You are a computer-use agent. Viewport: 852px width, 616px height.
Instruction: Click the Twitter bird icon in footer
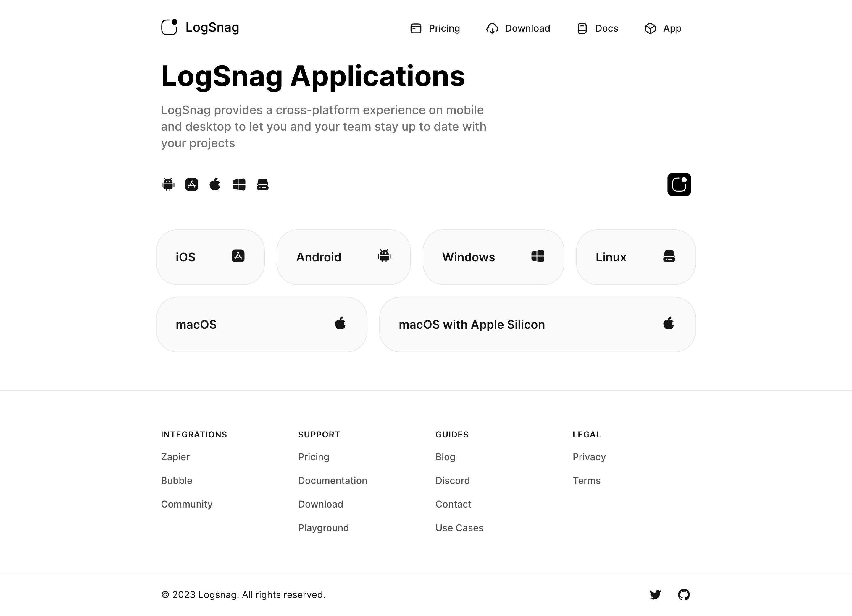[656, 594]
